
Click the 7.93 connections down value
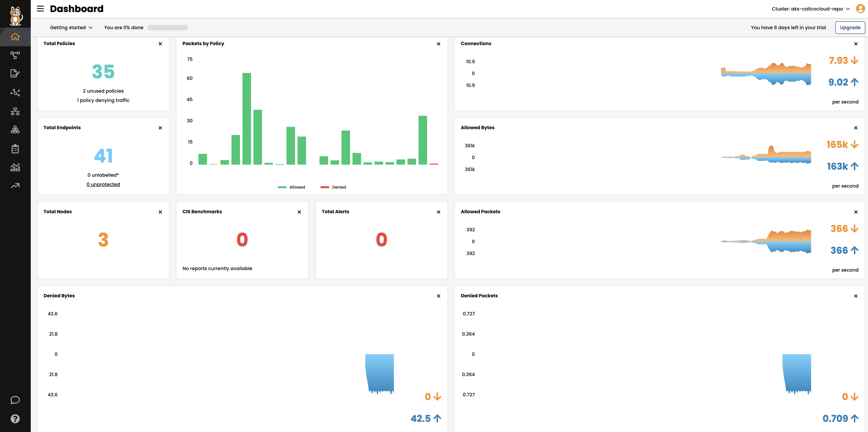[x=838, y=61]
